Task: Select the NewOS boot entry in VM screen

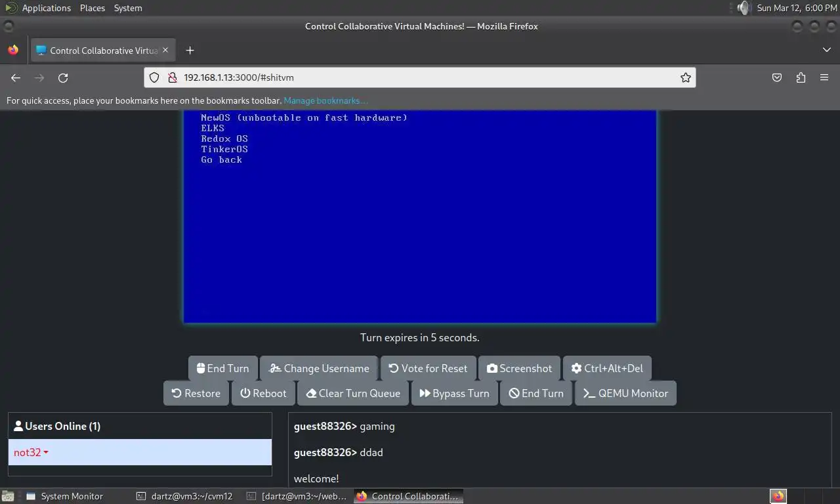Action: tap(304, 117)
